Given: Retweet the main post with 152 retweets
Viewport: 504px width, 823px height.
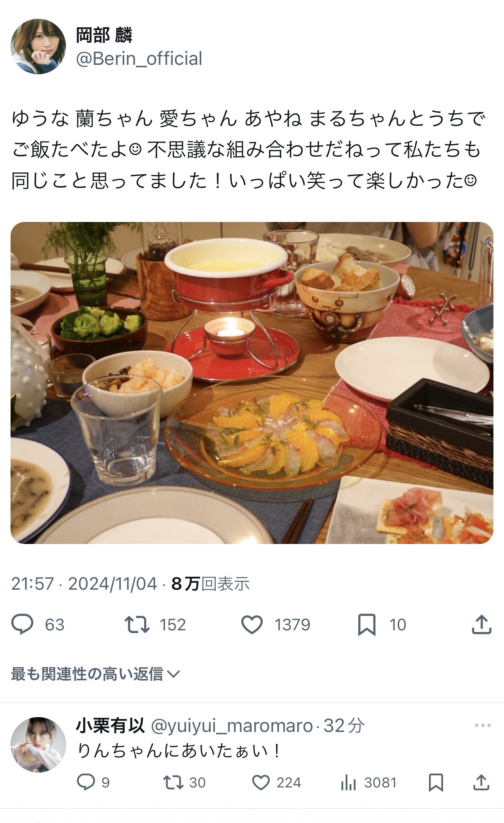Looking at the screenshot, I should 137,624.
